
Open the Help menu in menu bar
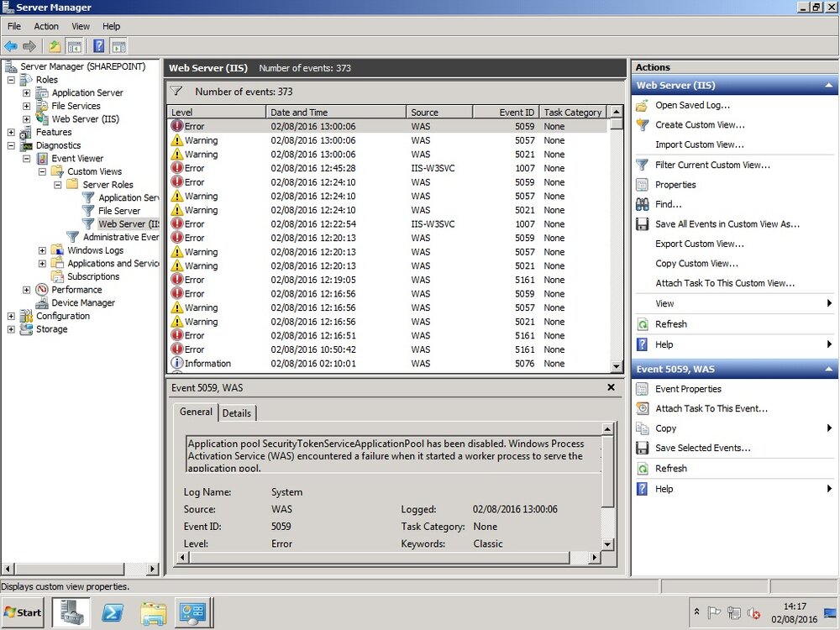(112, 26)
